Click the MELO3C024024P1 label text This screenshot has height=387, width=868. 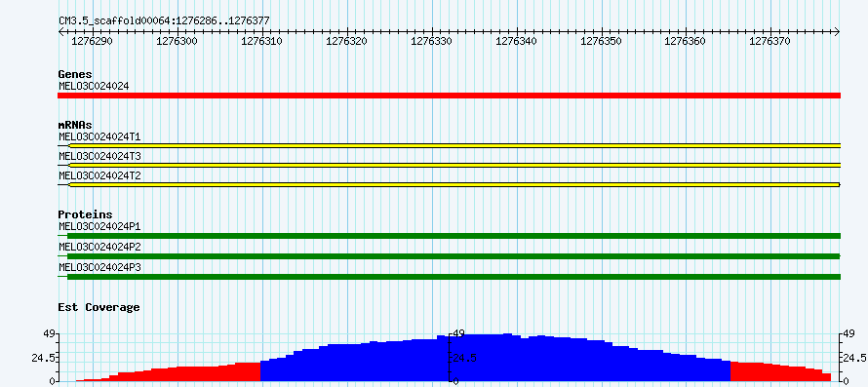(99, 226)
